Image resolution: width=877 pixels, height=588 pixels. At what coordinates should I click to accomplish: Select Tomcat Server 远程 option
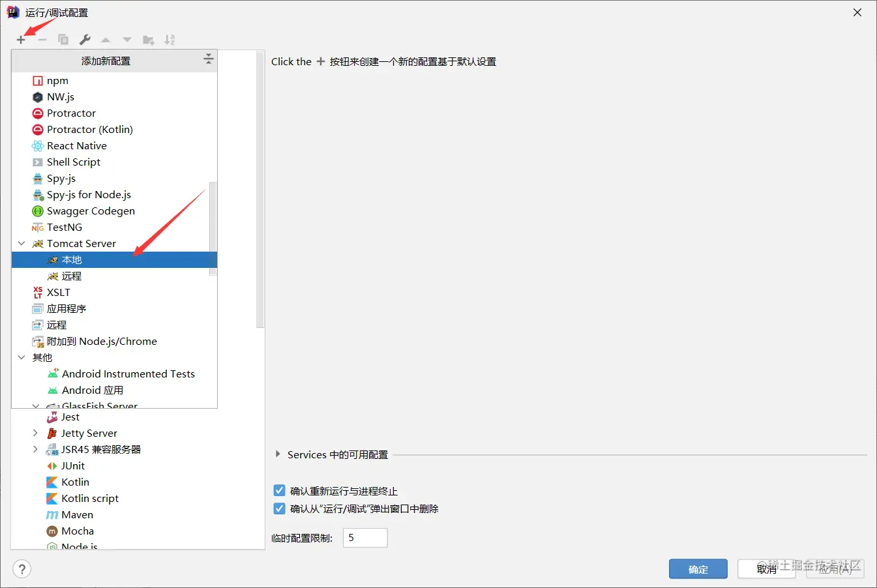114,276
